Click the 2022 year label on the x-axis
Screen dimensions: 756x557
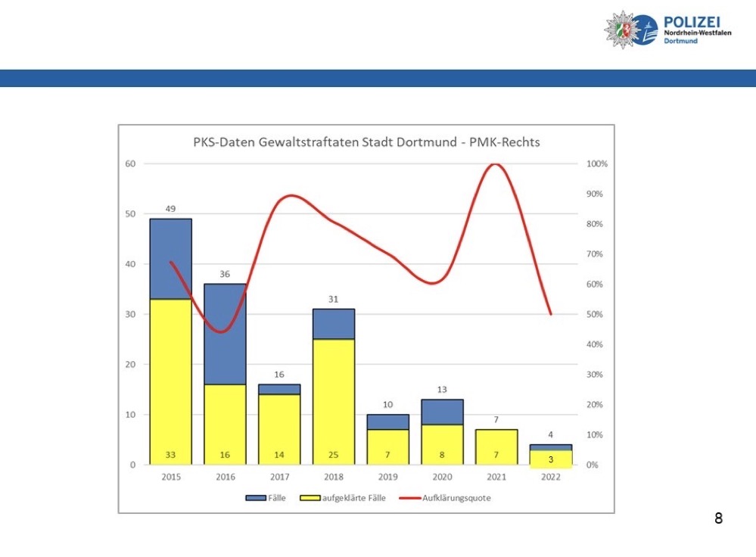[x=551, y=477]
